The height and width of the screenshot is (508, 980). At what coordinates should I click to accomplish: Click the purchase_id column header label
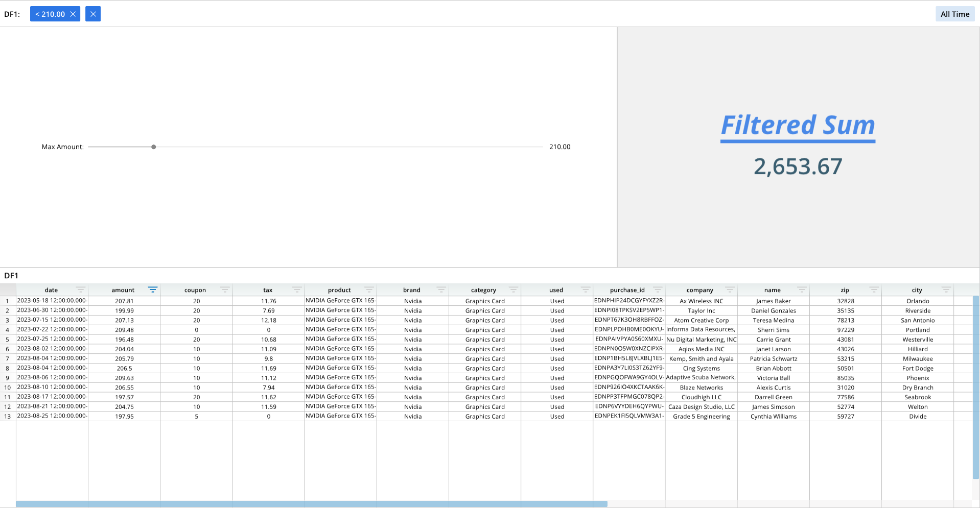[627, 290]
